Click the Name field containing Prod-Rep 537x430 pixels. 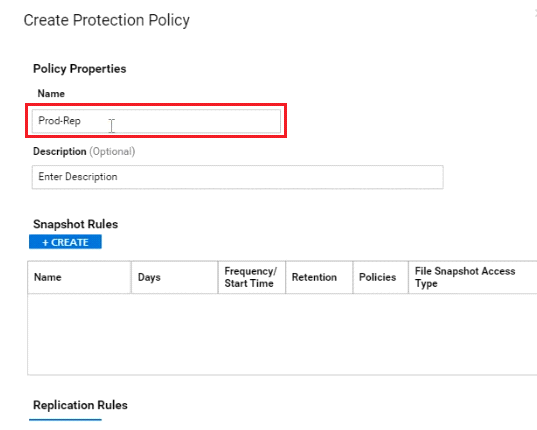(156, 121)
